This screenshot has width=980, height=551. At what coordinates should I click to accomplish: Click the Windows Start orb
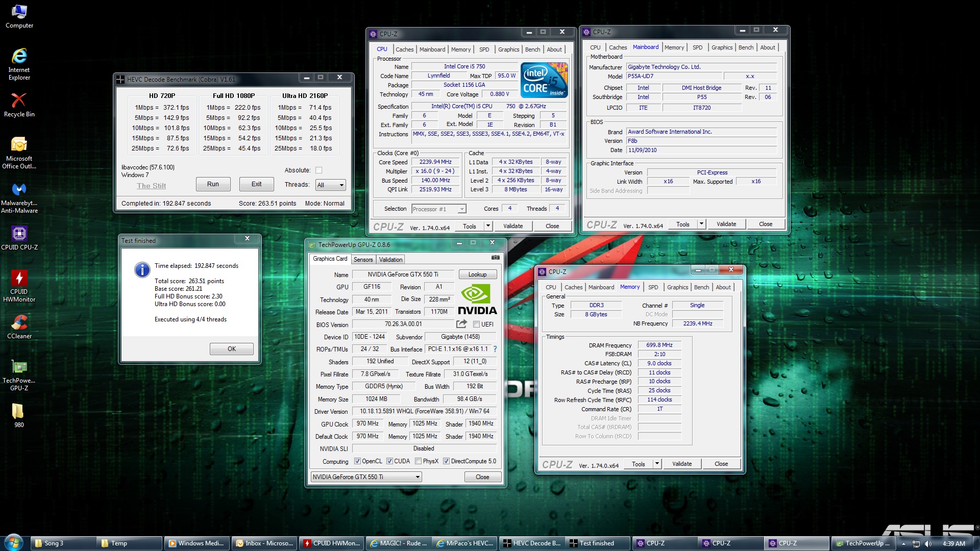(14, 543)
